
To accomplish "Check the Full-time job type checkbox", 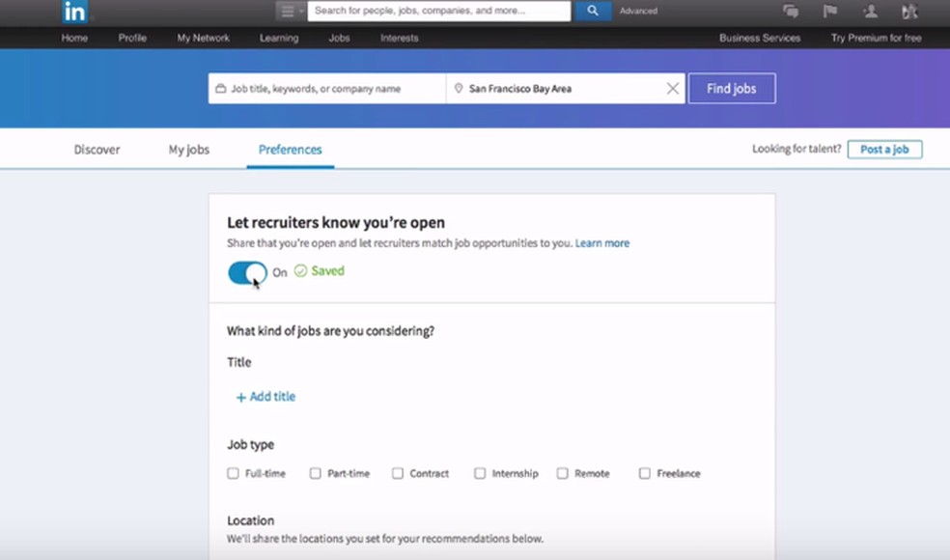I will (x=232, y=473).
